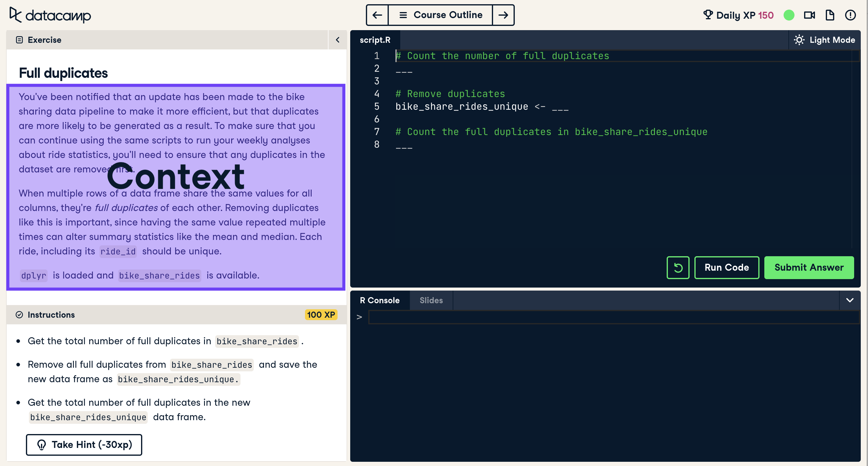The width and height of the screenshot is (868, 466).
Task: Click the Full duplicates heading
Action: (63, 73)
